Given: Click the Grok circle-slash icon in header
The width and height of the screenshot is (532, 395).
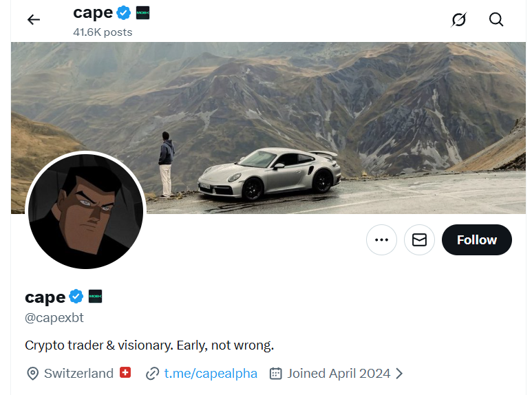Looking at the screenshot, I should click(x=458, y=20).
